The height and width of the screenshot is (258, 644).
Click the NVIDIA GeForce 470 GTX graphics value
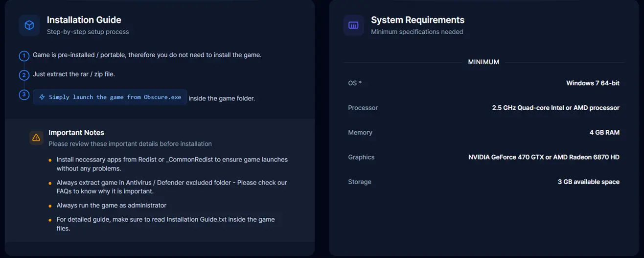pyautogui.click(x=544, y=157)
